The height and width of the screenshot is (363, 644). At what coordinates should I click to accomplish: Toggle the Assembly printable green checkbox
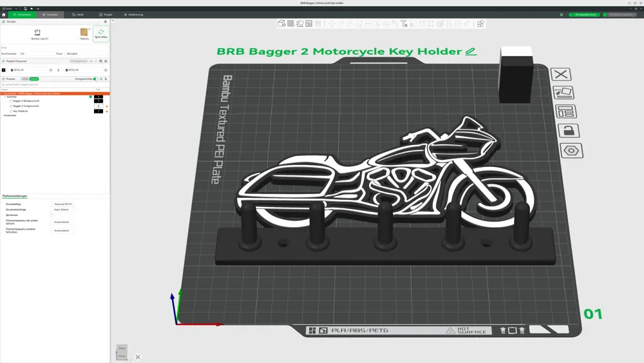pyautogui.click(x=91, y=97)
